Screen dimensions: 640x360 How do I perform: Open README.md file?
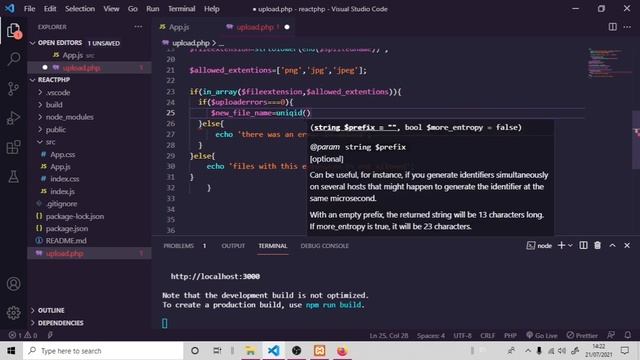pos(66,240)
